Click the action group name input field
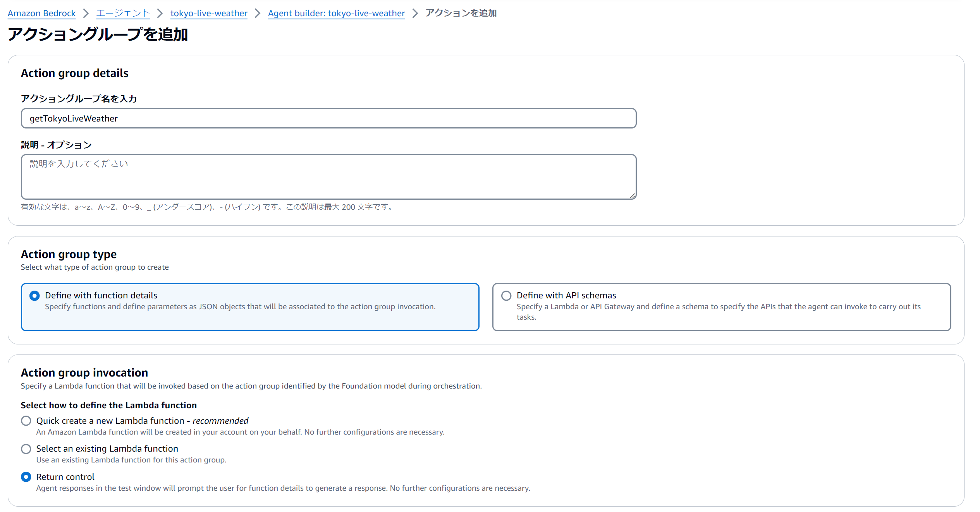This screenshot has width=980, height=512. point(328,118)
